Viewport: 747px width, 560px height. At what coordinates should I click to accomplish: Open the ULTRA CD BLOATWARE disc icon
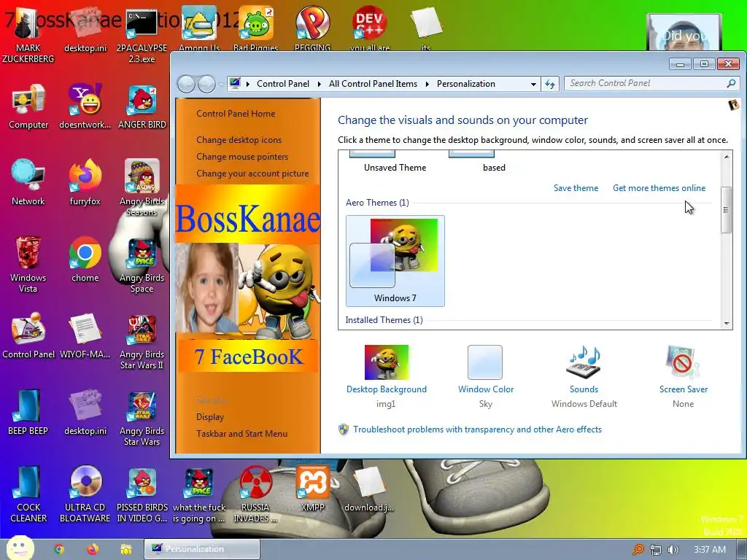[x=85, y=494]
